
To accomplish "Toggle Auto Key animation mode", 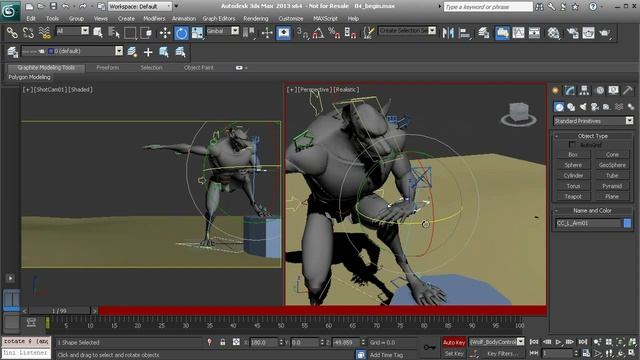I will click(454, 342).
